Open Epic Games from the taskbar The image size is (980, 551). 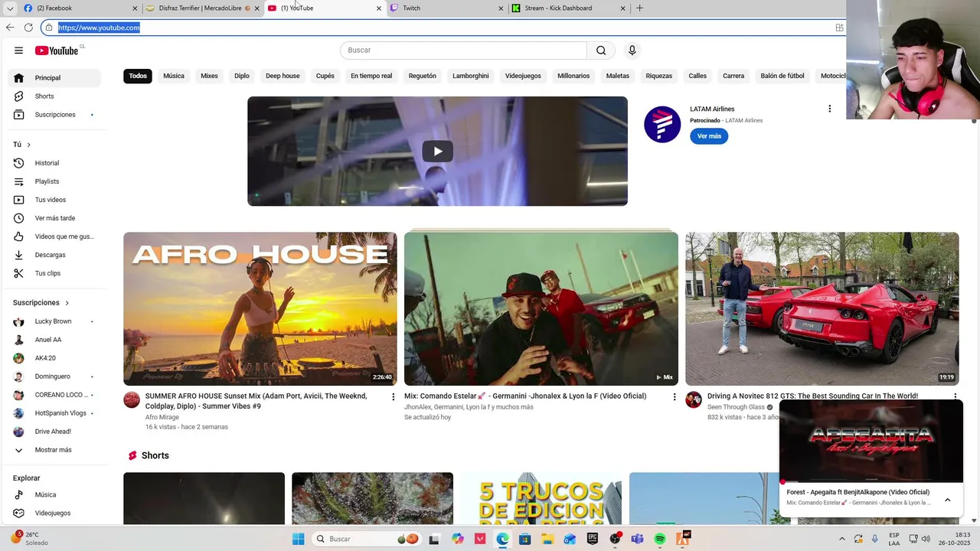593,539
